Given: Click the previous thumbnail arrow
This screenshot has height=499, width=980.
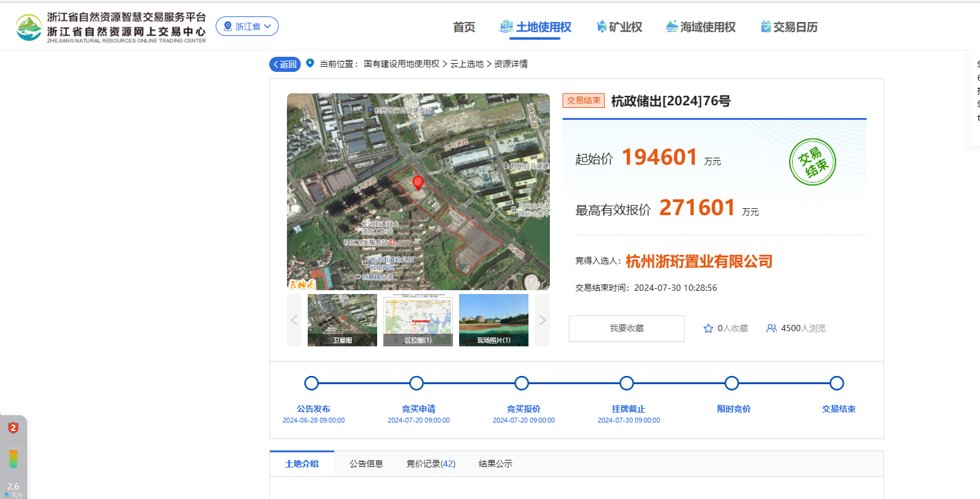Looking at the screenshot, I should pos(294,320).
